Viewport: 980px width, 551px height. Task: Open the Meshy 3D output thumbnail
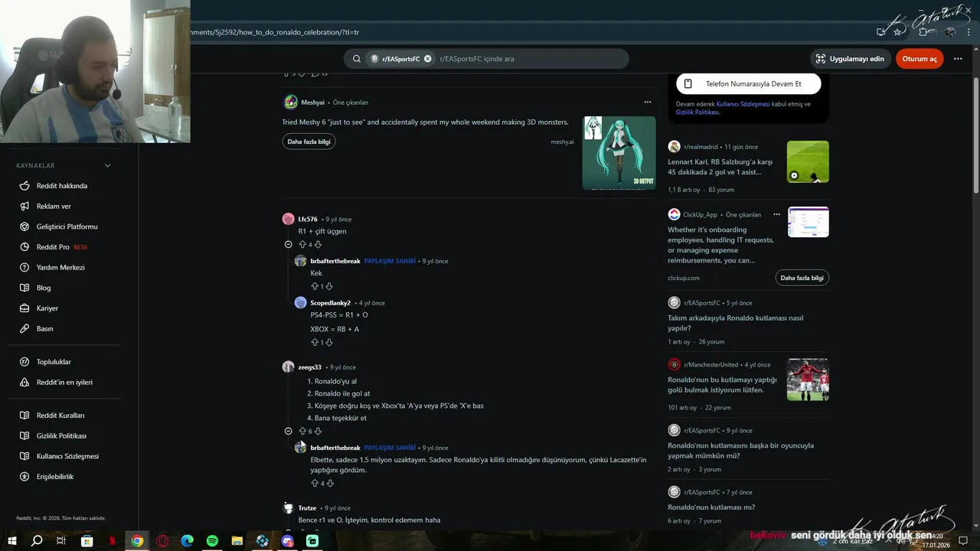[x=619, y=153]
